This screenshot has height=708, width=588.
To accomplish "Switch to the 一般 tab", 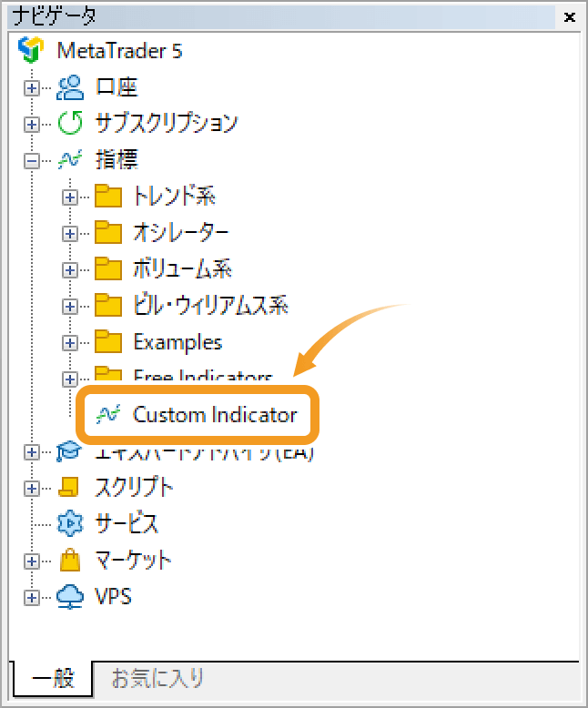I will coord(53,678).
